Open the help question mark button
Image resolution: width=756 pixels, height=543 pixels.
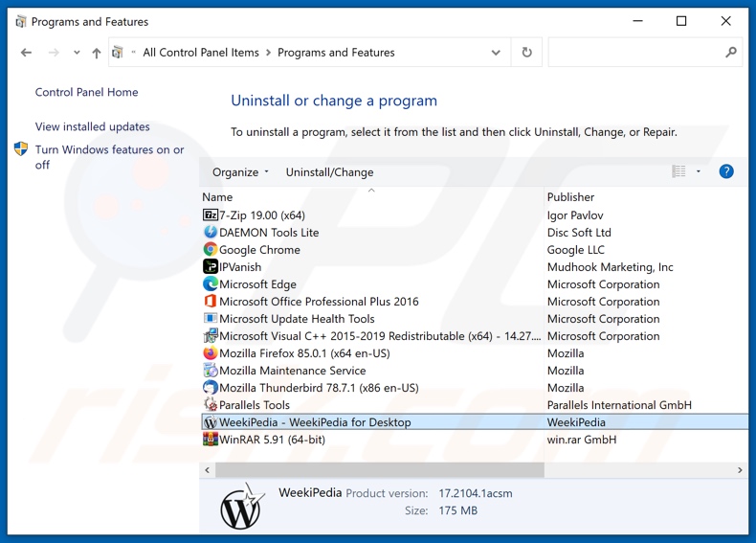tap(726, 171)
